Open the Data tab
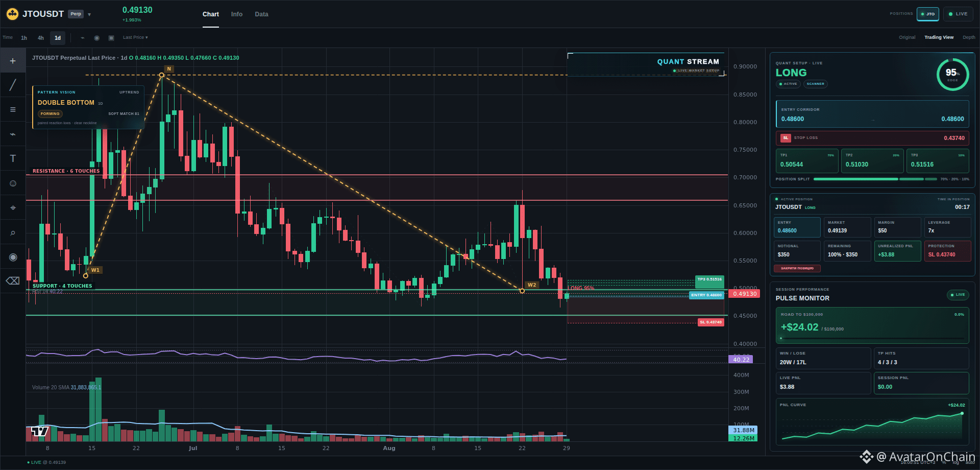This screenshot has height=470, width=980. click(x=261, y=14)
